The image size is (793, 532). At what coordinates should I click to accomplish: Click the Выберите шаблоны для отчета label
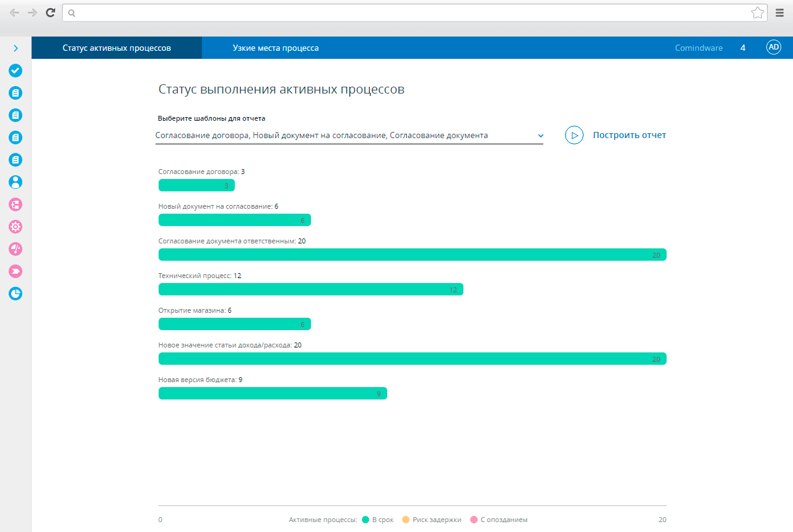point(212,118)
